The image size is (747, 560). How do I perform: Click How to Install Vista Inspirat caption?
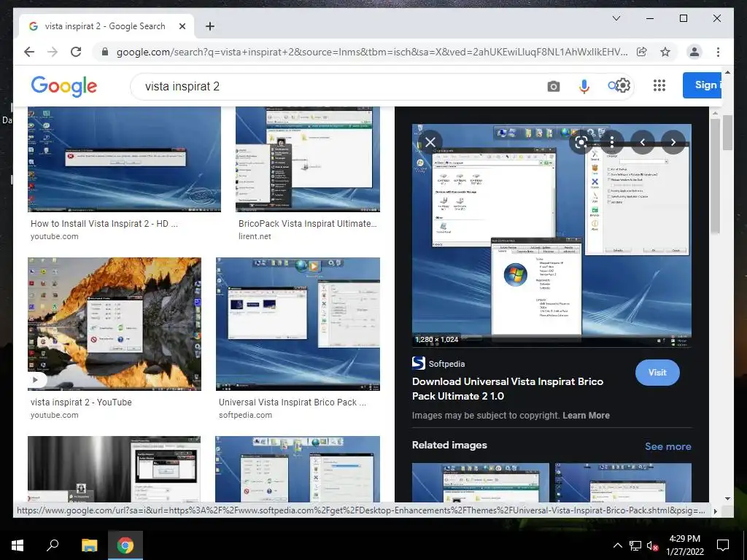[104, 223]
